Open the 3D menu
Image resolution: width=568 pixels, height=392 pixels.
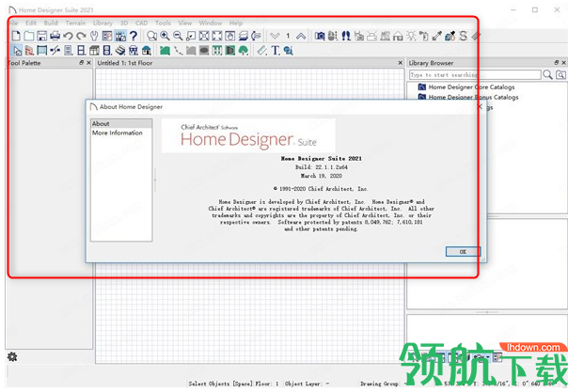point(124,23)
